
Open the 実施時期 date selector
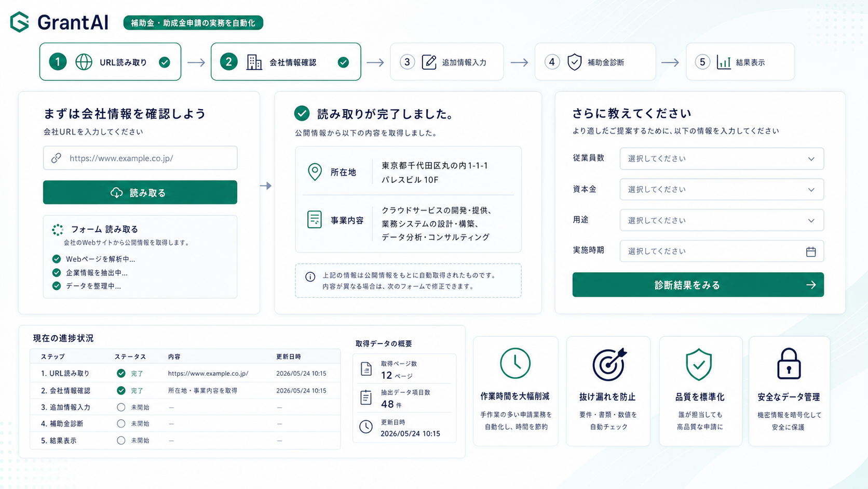pyautogui.click(x=722, y=251)
